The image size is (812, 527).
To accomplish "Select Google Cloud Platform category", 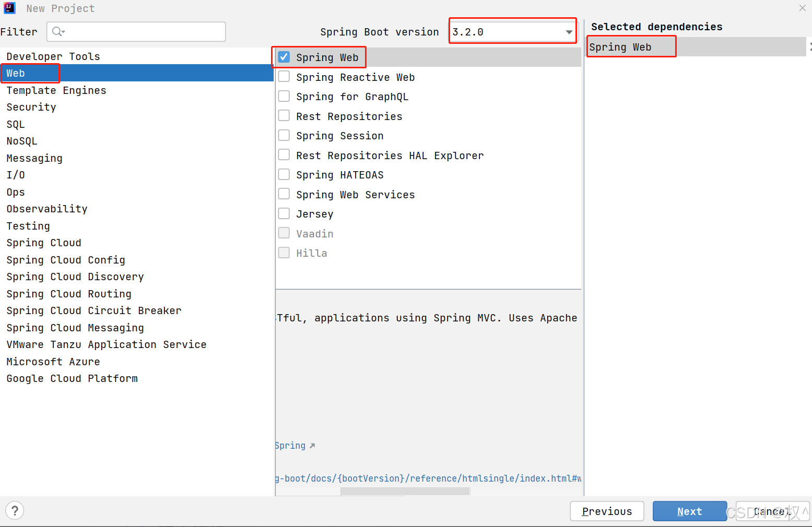I will coord(137,378).
